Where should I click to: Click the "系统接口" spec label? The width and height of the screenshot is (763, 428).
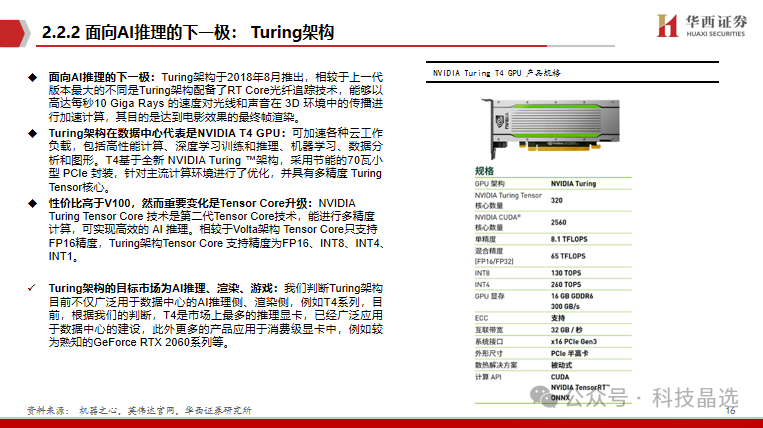coord(489,341)
